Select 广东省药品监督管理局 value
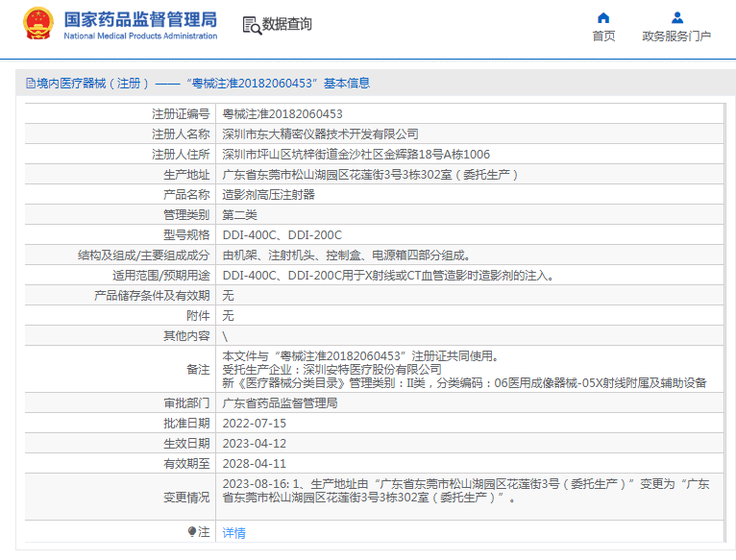 [x=280, y=403]
